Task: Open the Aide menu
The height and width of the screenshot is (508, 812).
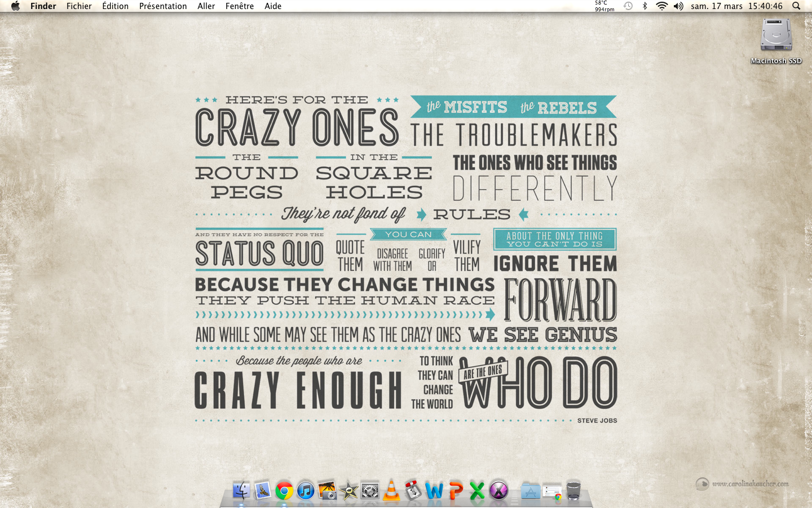Action: coord(273,6)
